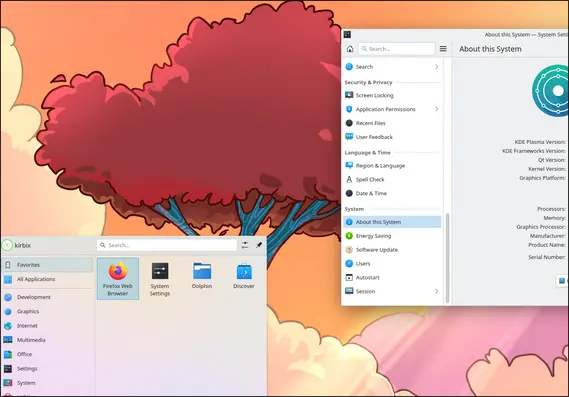
Task: Expand the Session settings chevron
Action: [x=437, y=291]
